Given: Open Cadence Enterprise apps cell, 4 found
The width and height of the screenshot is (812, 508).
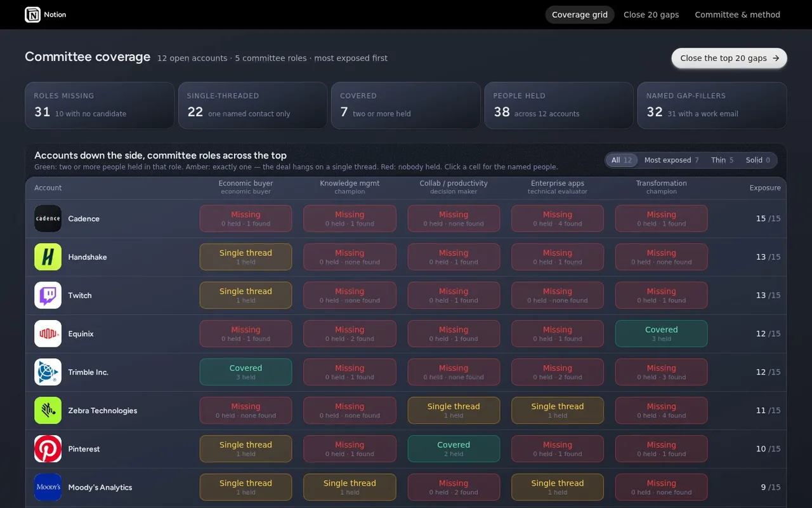Looking at the screenshot, I should point(558,218).
